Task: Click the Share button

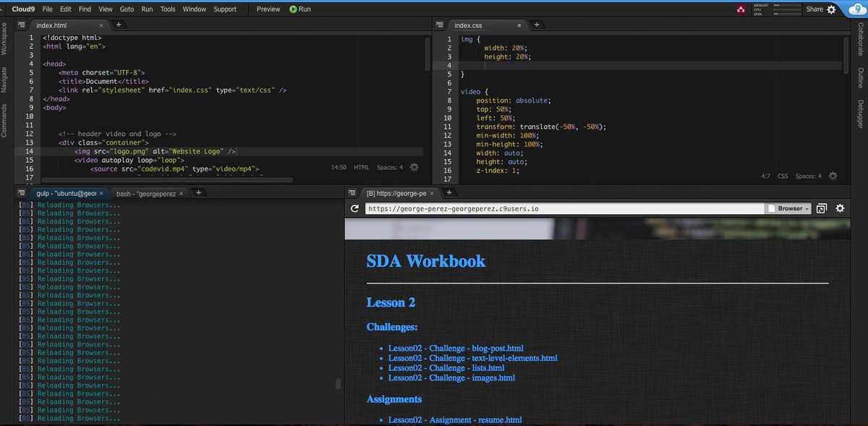Action: click(814, 9)
